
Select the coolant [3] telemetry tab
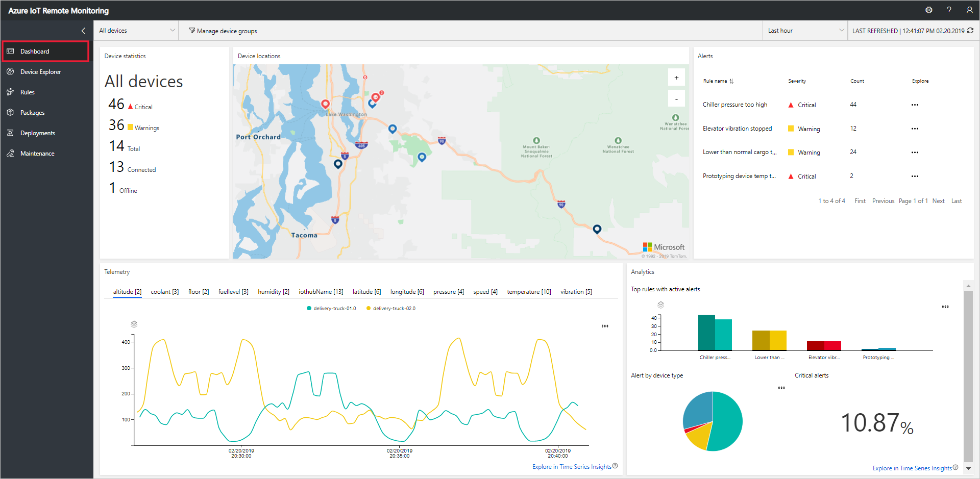(x=165, y=292)
